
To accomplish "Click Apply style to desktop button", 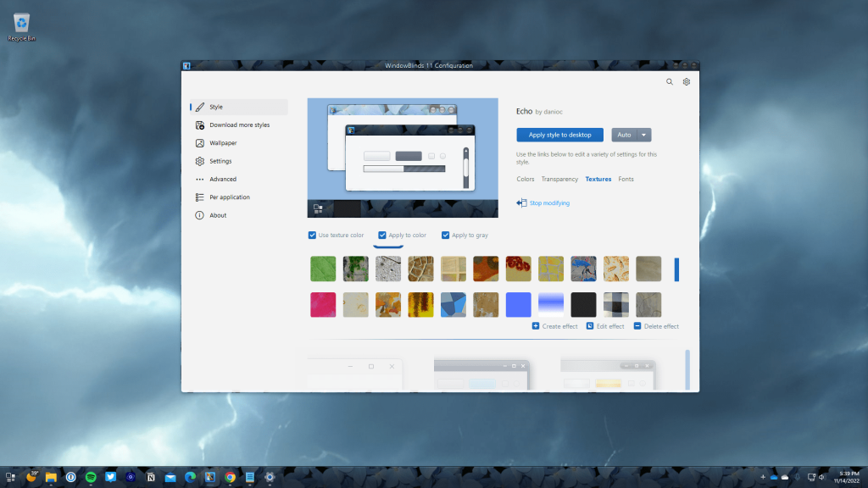I will click(x=559, y=135).
